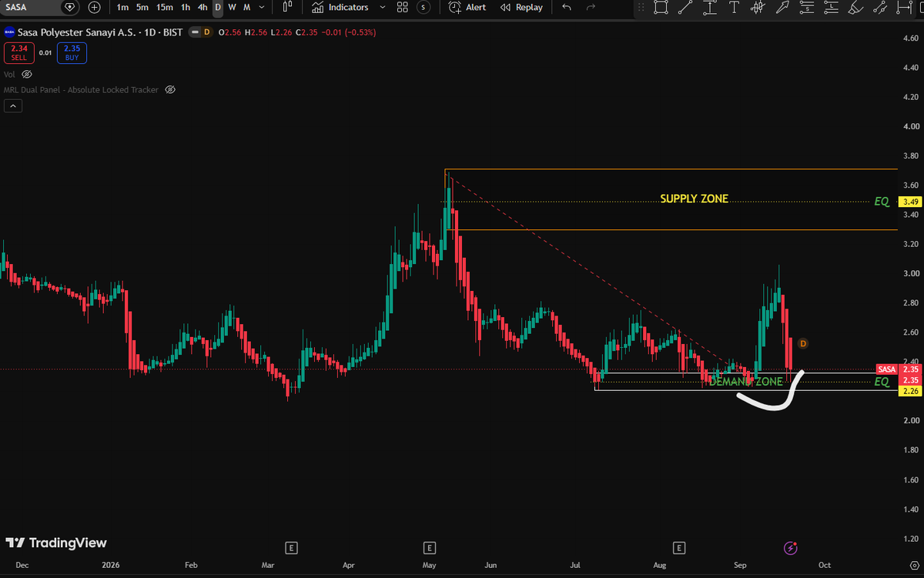The width and height of the screenshot is (924, 578).
Task: Click the earnings E marker near Mar
Action: [291, 548]
